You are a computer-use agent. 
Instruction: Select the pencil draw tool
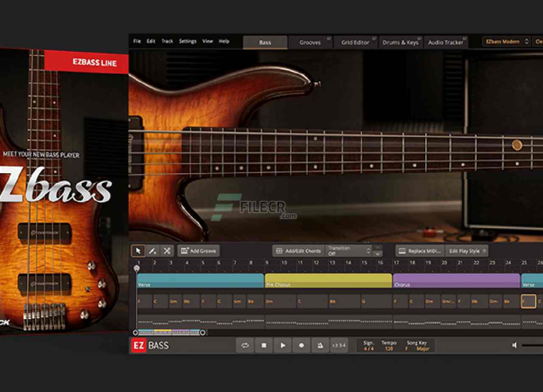152,251
